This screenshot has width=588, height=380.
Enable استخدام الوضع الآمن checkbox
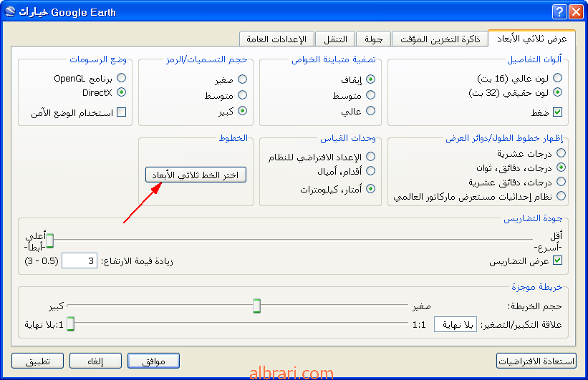pos(122,112)
